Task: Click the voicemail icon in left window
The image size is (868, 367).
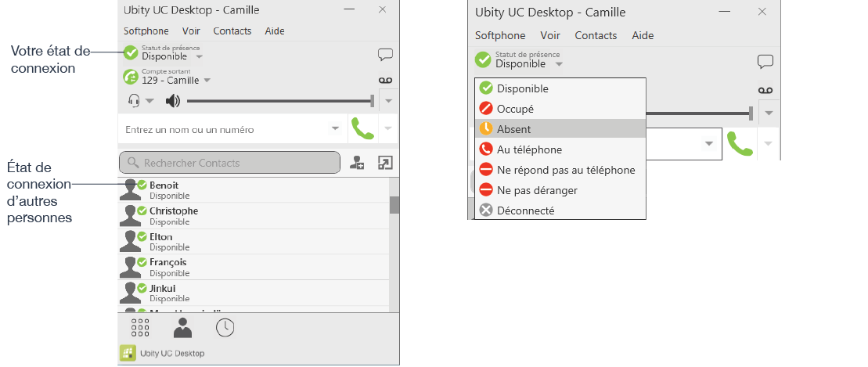Action: (385, 81)
